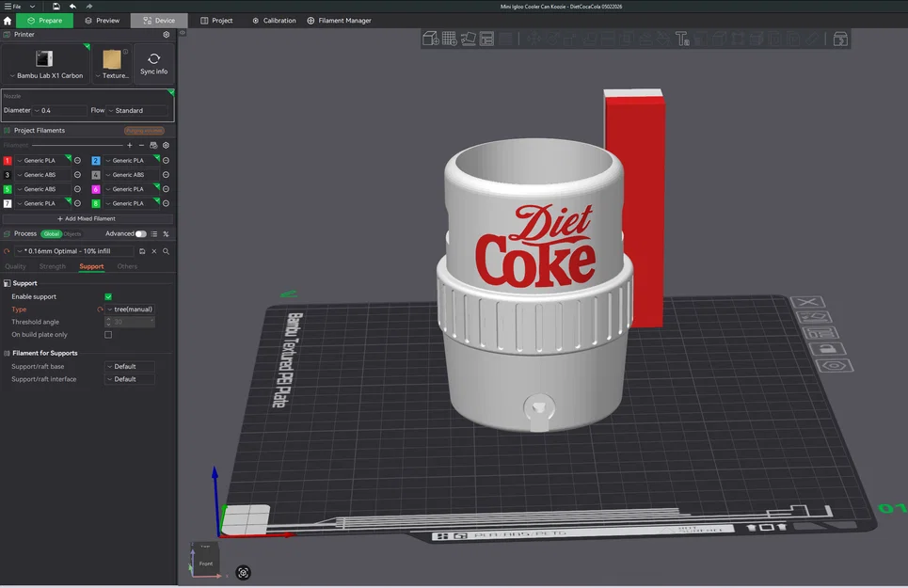Screen dimensions: 908x588
Task: Open filament settings gear icon
Action: pyautogui.click(x=167, y=145)
